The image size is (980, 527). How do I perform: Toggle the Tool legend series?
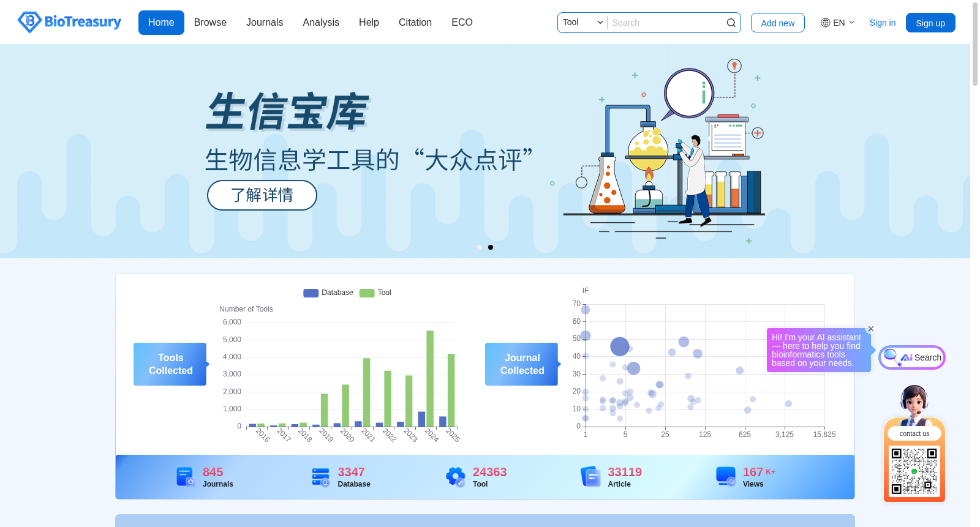pos(375,293)
